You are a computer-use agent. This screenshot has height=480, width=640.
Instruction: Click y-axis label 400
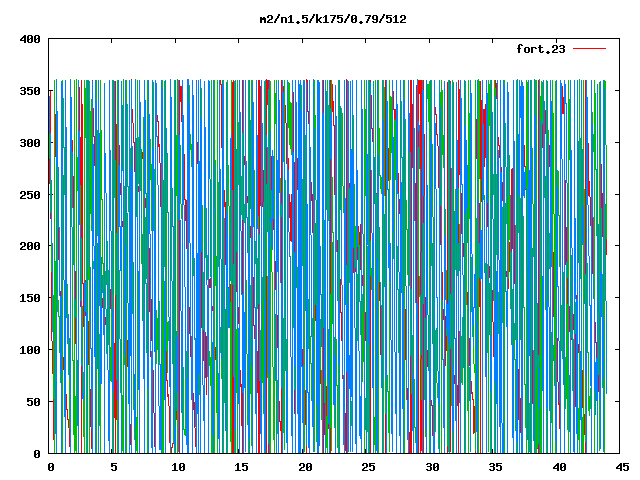pyautogui.click(x=30, y=39)
